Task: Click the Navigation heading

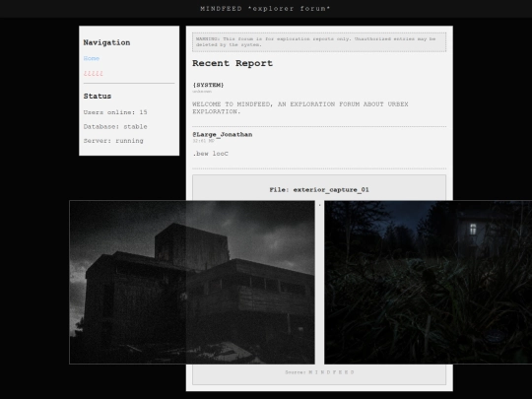Action: click(x=106, y=42)
